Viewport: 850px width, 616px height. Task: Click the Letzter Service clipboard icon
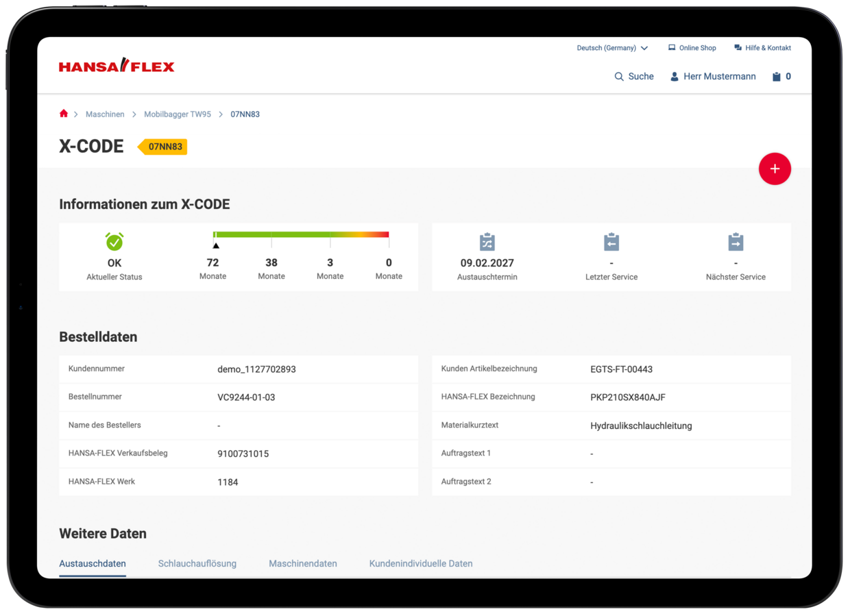611,242
